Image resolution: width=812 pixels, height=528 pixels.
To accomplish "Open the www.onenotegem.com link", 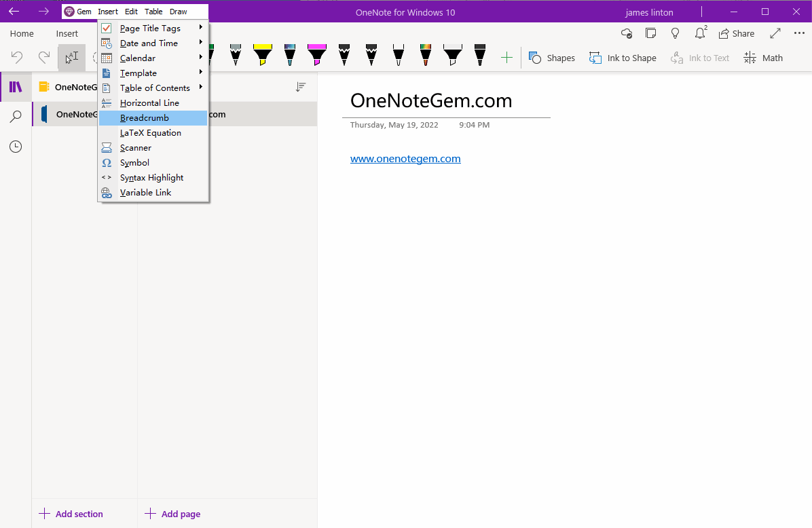I will coord(405,159).
